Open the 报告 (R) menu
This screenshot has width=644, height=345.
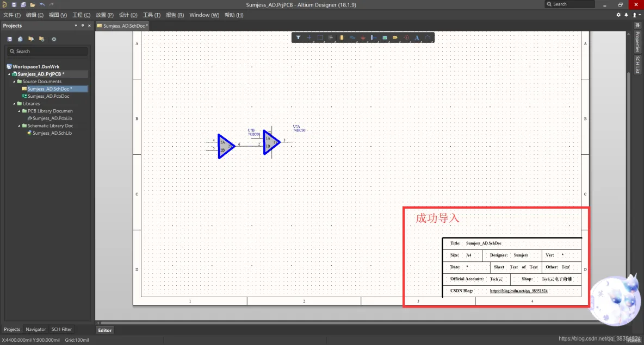click(x=175, y=15)
